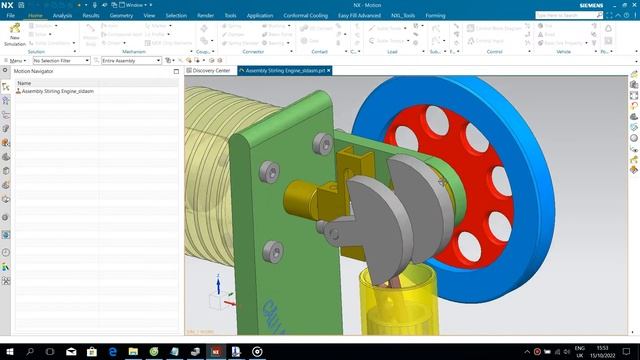The image size is (640, 360).
Task: Click the Road icon in Vehicle group
Action: (540, 34)
